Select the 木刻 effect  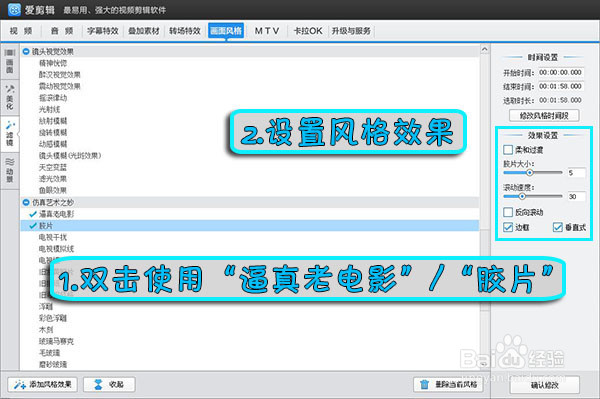(46, 329)
